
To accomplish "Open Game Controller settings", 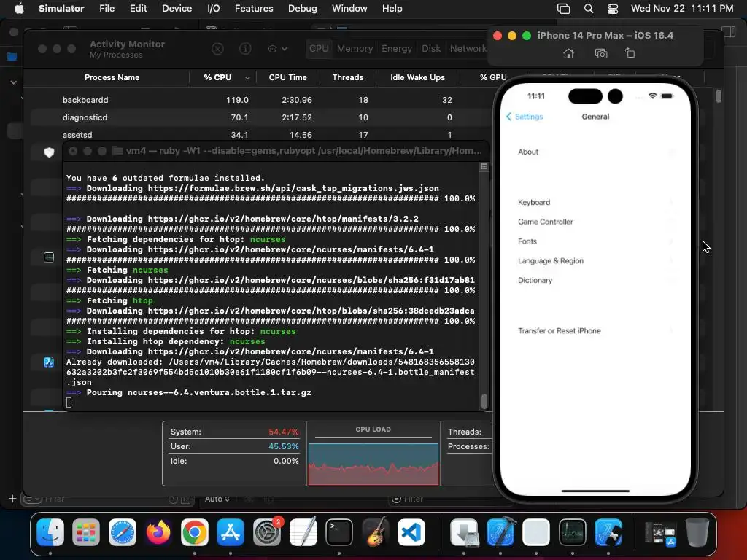I will 595,222.
